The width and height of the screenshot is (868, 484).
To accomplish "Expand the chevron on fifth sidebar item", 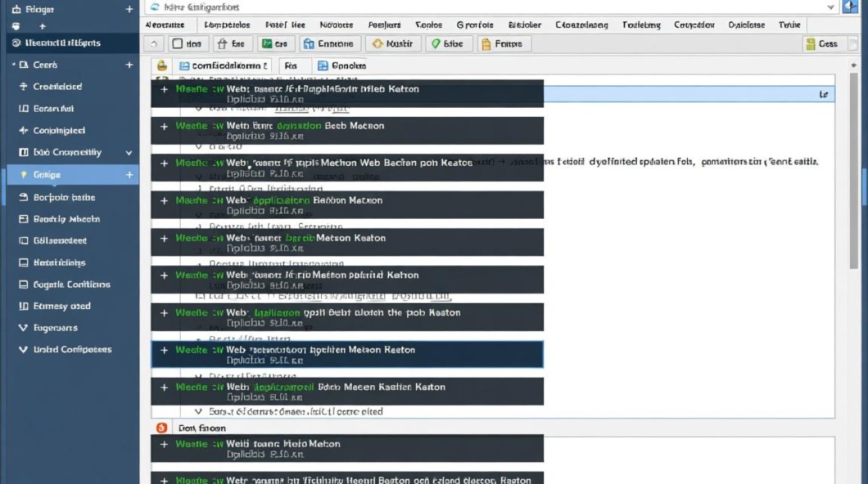I will [x=129, y=153].
